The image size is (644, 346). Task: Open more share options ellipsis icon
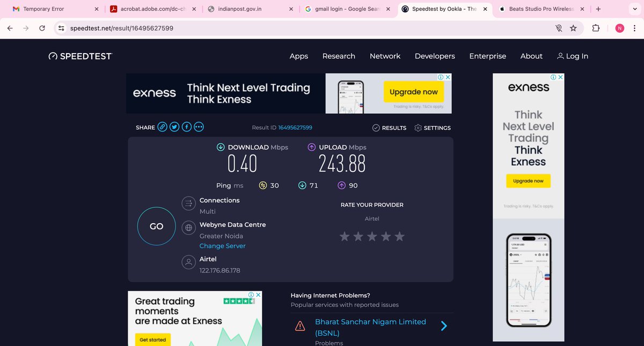pyautogui.click(x=199, y=127)
